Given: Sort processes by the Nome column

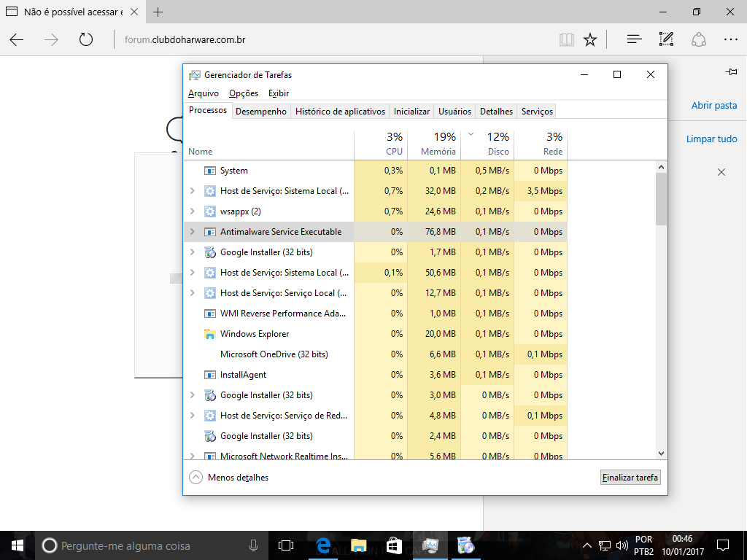Looking at the screenshot, I should [269, 144].
